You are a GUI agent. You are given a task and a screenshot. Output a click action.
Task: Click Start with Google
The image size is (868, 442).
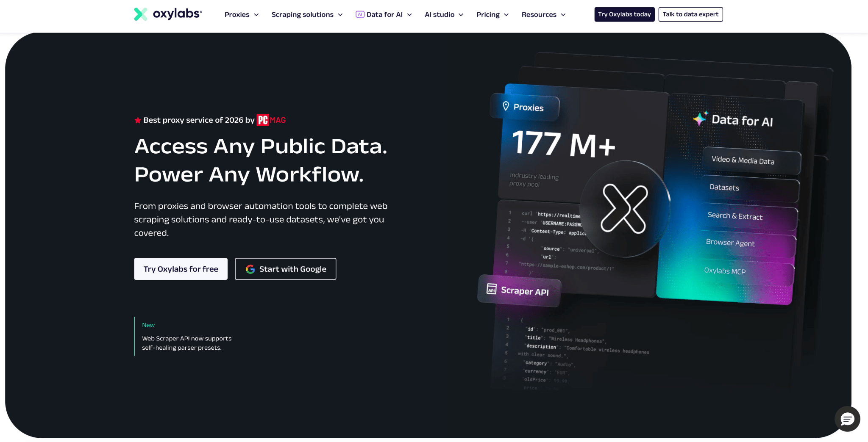point(285,269)
